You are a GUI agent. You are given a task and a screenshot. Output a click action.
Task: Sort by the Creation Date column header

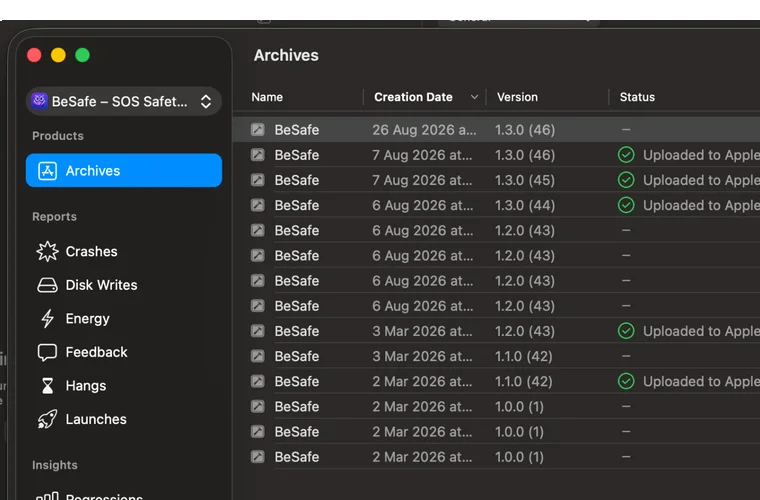pos(413,97)
